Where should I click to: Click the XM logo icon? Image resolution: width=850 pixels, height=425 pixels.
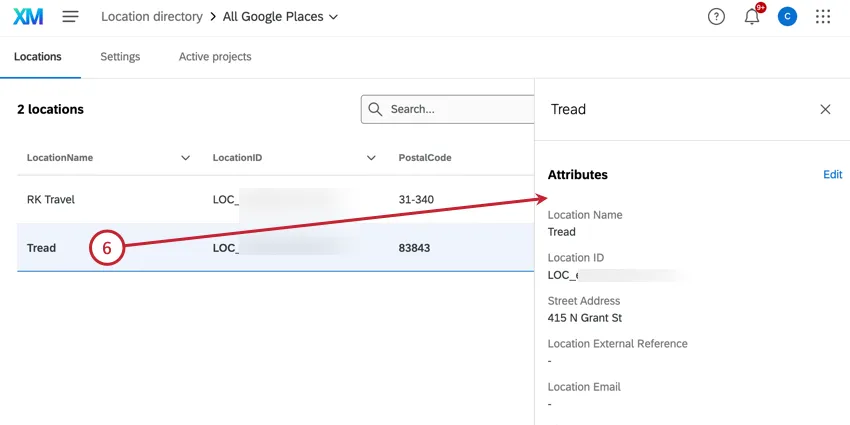[x=28, y=16]
